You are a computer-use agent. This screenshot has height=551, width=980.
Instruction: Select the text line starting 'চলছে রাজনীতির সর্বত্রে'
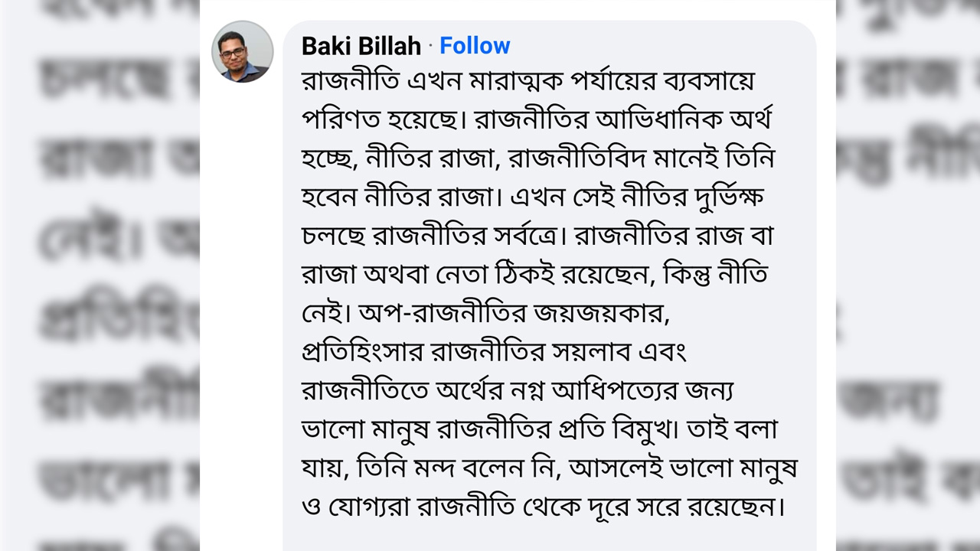[538, 236]
